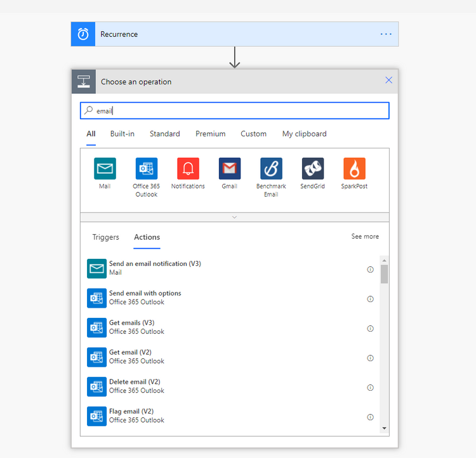Viewport: 476px width, 458px height.
Task: Close the Choose an operation panel
Action: [388, 80]
